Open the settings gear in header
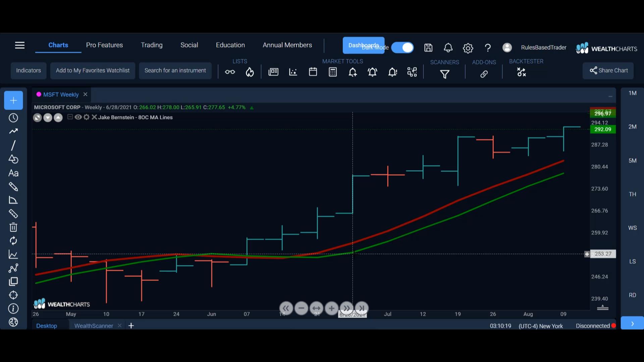Screen dimensions: 644x362 pyautogui.click(x=468, y=48)
